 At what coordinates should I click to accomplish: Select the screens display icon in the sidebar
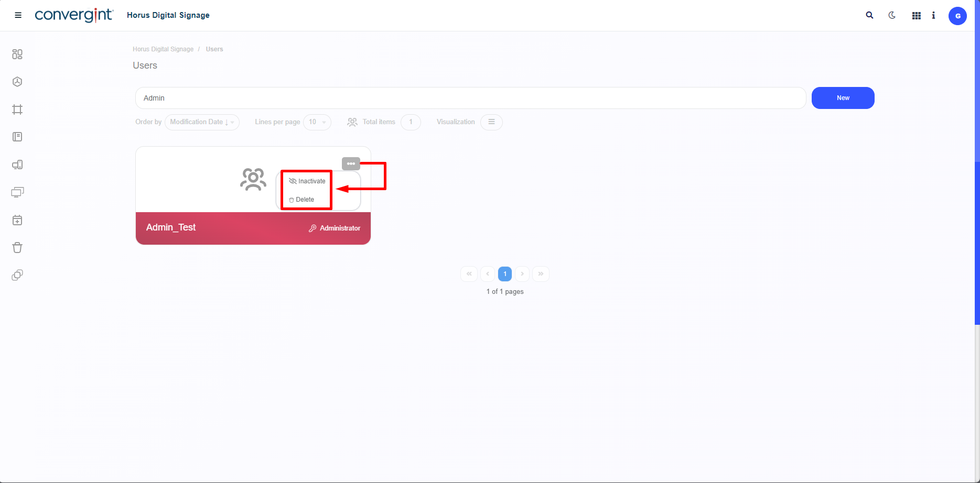pos(17,192)
